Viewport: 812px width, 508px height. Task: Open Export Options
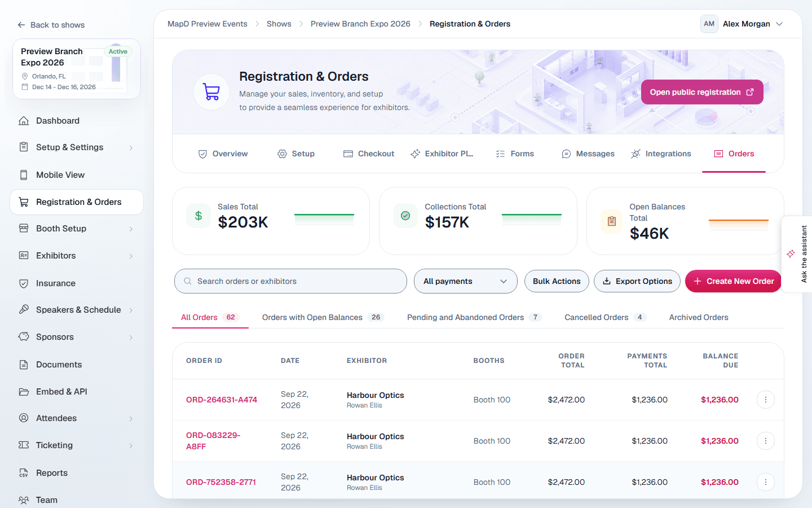(637, 281)
